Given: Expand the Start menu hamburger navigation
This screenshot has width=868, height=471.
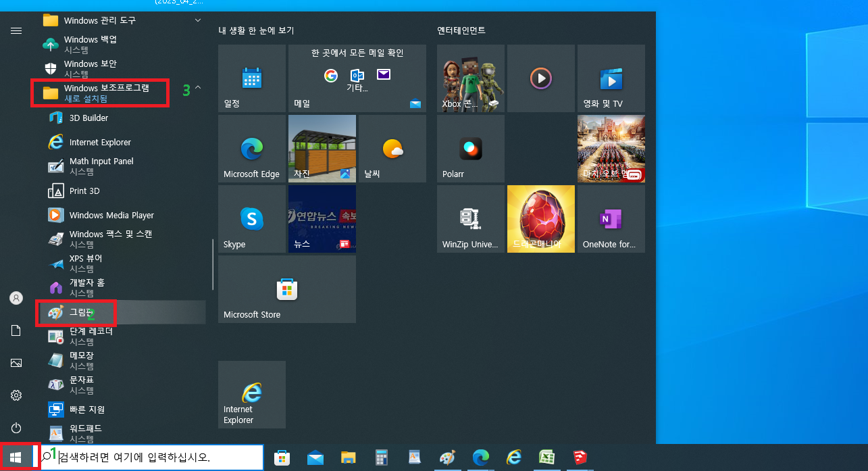Looking at the screenshot, I should pyautogui.click(x=16, y=31).
